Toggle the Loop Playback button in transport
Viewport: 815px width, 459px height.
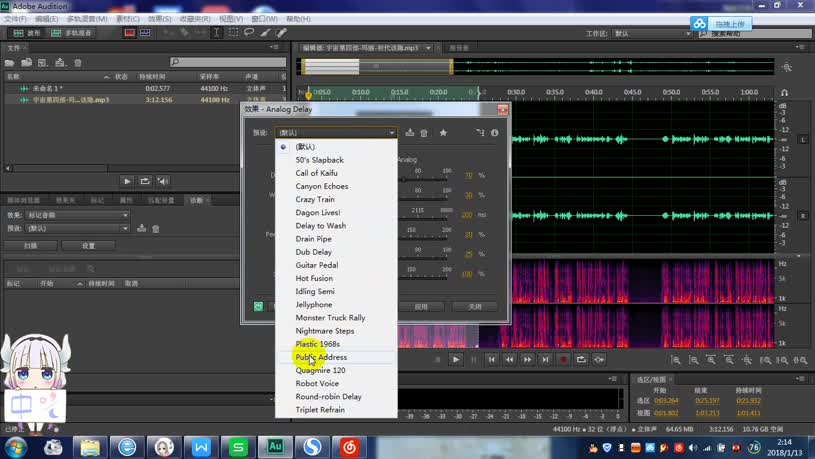click(581, 359)
